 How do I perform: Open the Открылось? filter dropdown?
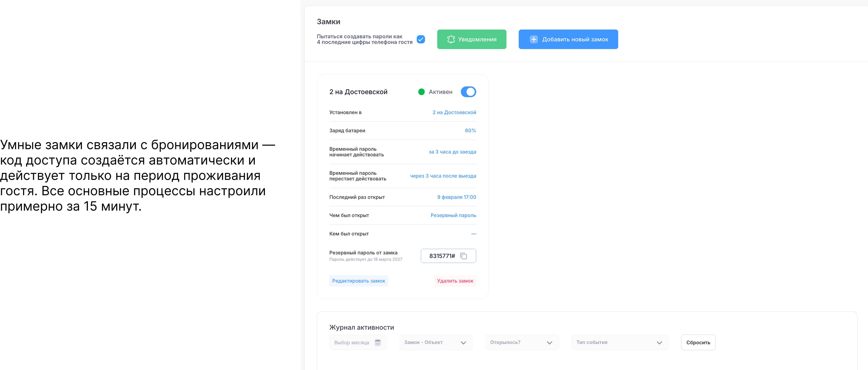[522, 342]
